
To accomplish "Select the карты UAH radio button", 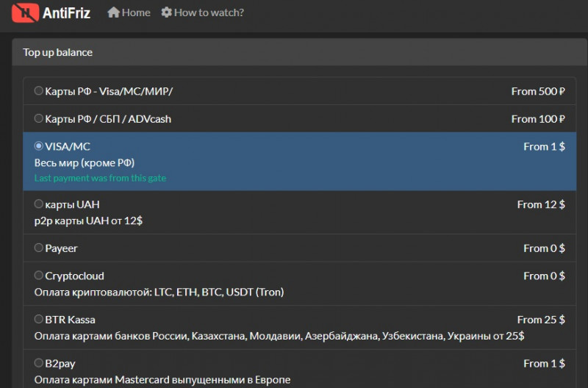I will click(x=39, y=204).
